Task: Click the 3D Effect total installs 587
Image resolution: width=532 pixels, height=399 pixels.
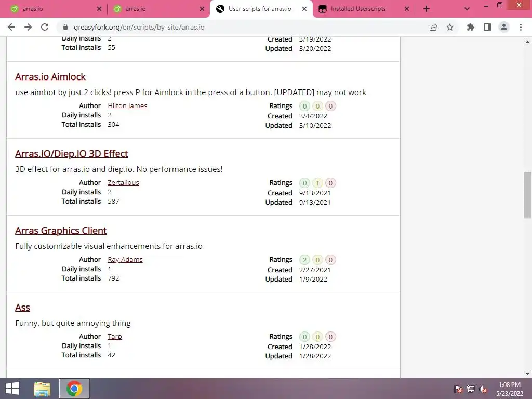Action: coord(113,202)
